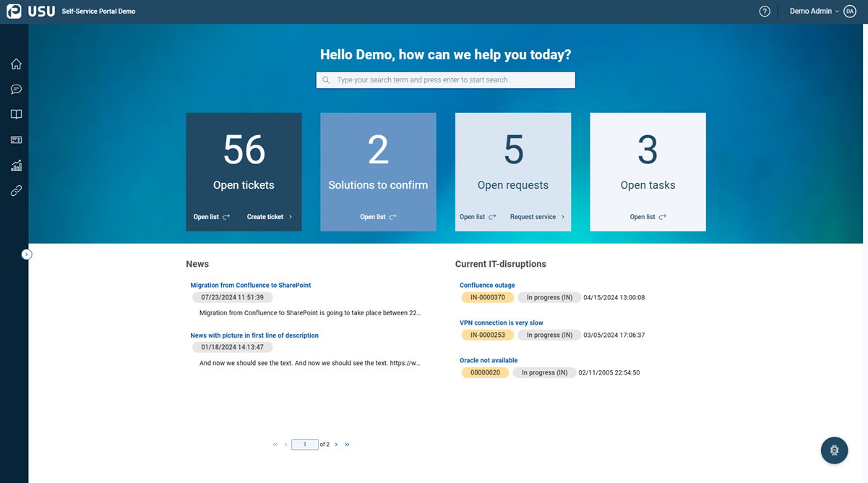The height and width of the screenshot is (483, 868).
Task: Open the Demo Admin user dropdown
Action: [814, 12]
